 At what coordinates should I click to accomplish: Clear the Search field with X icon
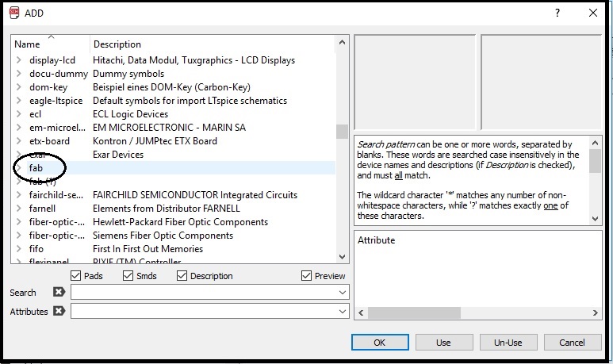coord(59,292)
